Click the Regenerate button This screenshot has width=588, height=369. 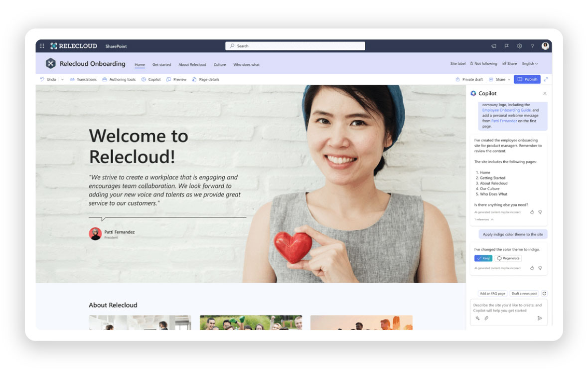pos(508,258)
